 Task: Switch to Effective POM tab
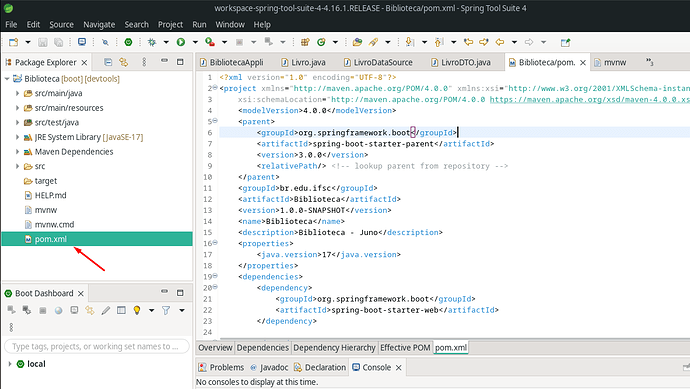pyautogui.click(x=405, y=348)
